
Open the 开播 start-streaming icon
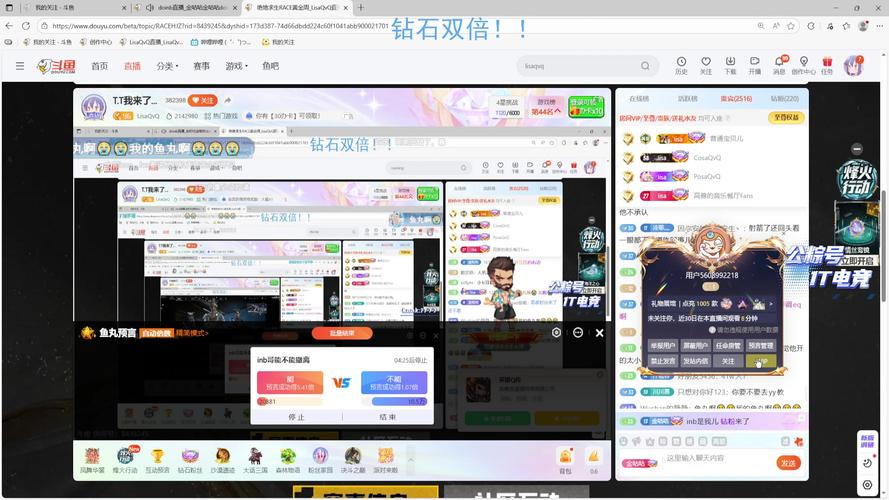pos(755,65)
